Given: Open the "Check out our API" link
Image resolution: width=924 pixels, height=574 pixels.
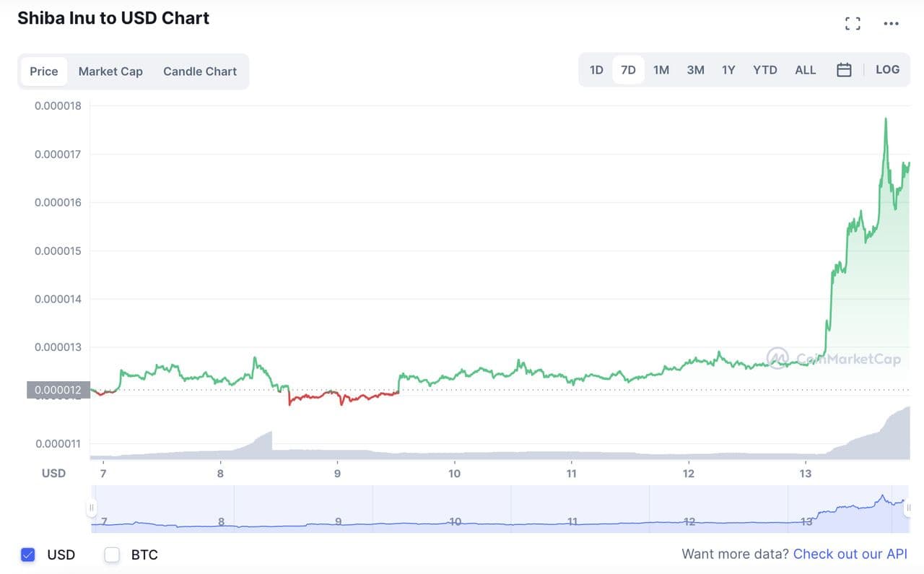Looking at the screenshot, I should (x=850, y=554).
